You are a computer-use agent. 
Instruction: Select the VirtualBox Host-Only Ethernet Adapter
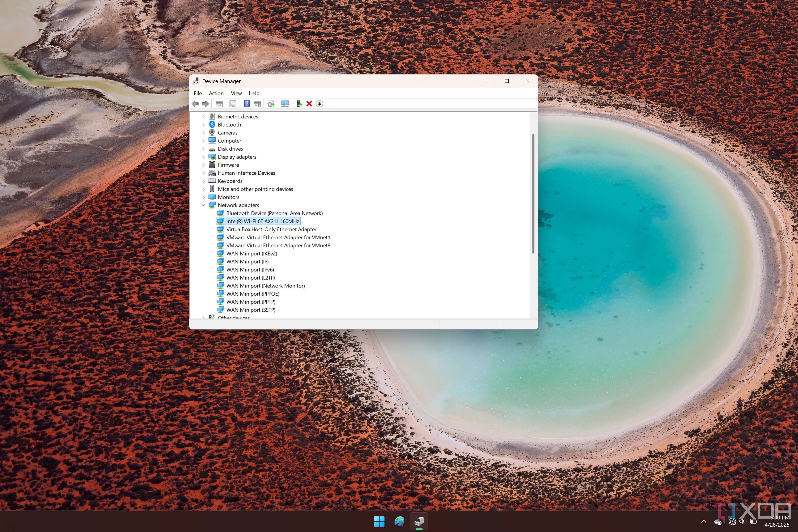271,229
